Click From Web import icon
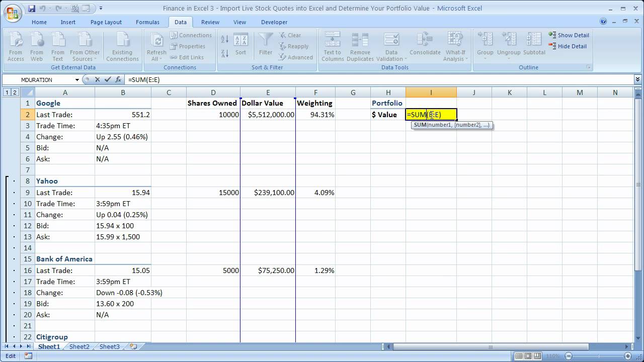This screenshot has height=362, width=644. [37, 47]
